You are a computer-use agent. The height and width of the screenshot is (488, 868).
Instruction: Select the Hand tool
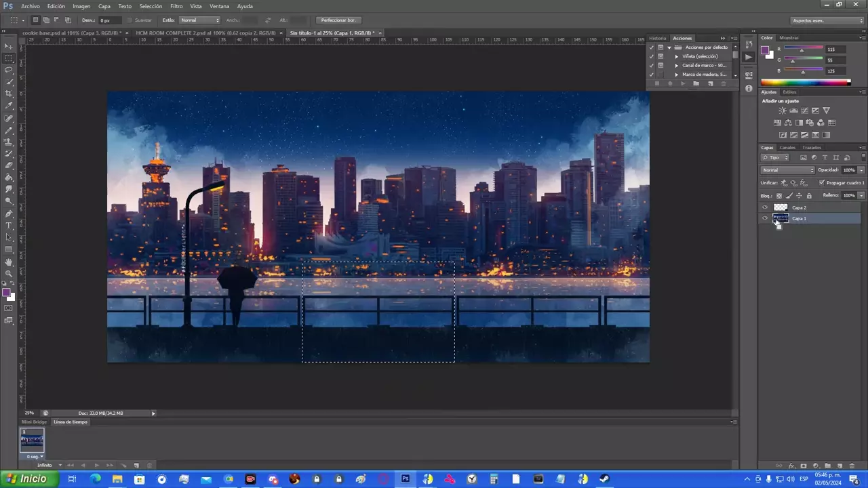9,262
